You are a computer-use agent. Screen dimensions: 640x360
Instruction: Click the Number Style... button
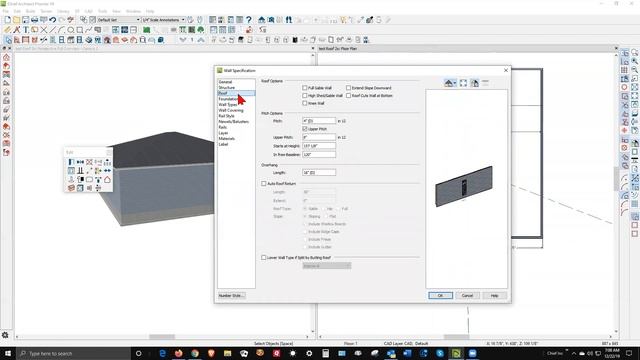coord(231,296)
